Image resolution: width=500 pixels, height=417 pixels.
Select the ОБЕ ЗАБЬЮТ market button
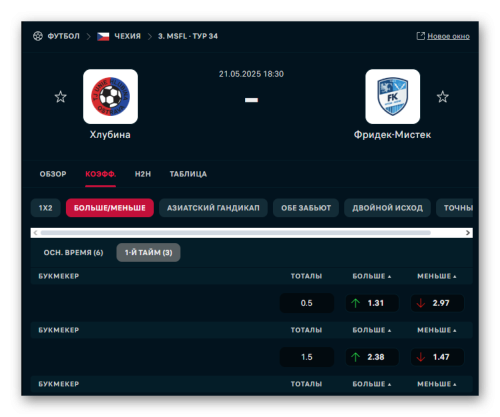306,208
